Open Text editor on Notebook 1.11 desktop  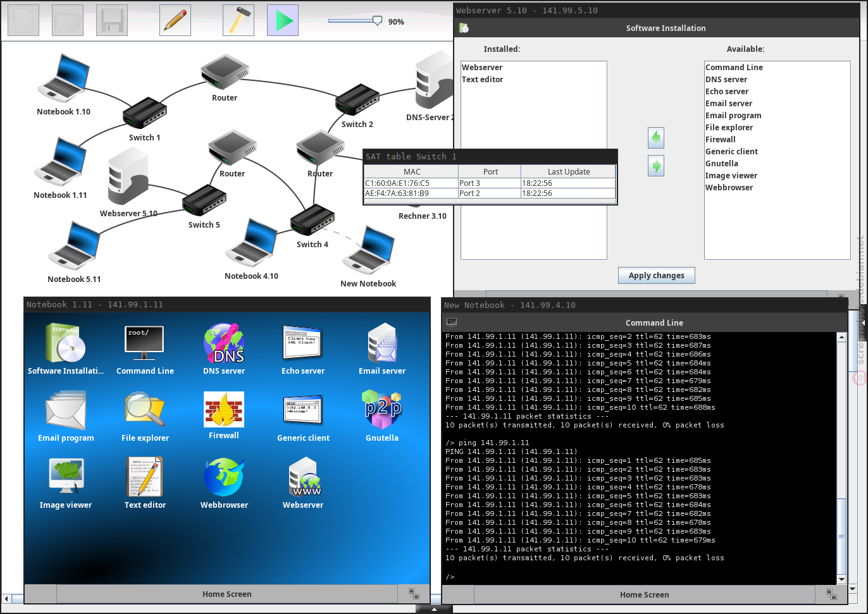(145, 483)
